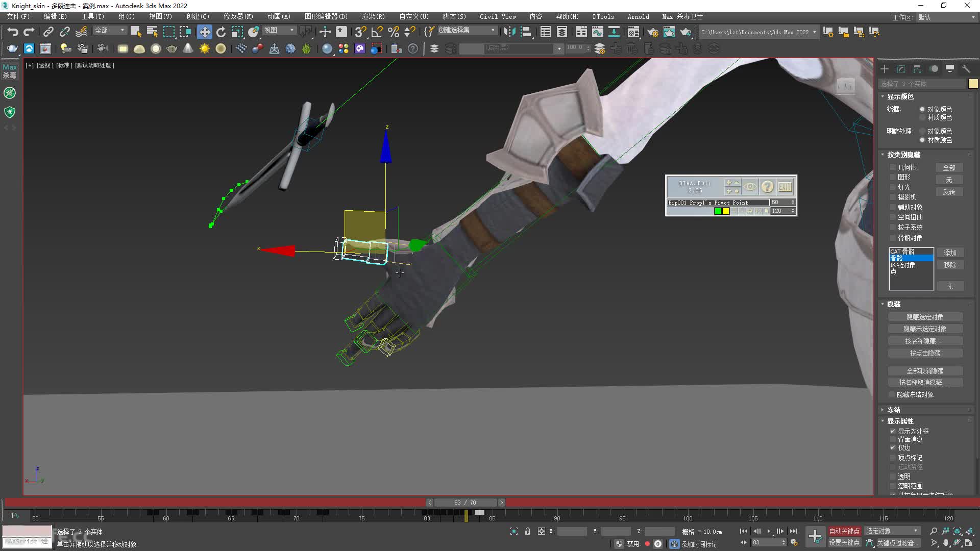This screenshot has height=551, width=980.
Task: Click the sun light icon in toolbar
Action: tap(205, 48)
